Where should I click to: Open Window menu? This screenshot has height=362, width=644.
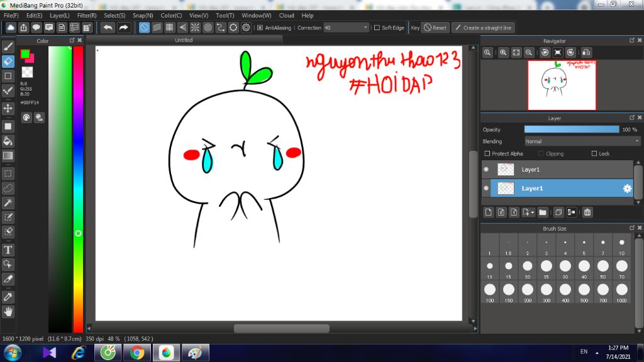pos(257,15)
